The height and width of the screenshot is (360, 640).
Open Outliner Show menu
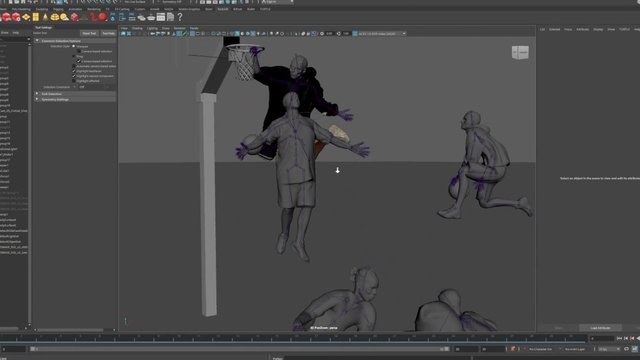pos(4,33)
